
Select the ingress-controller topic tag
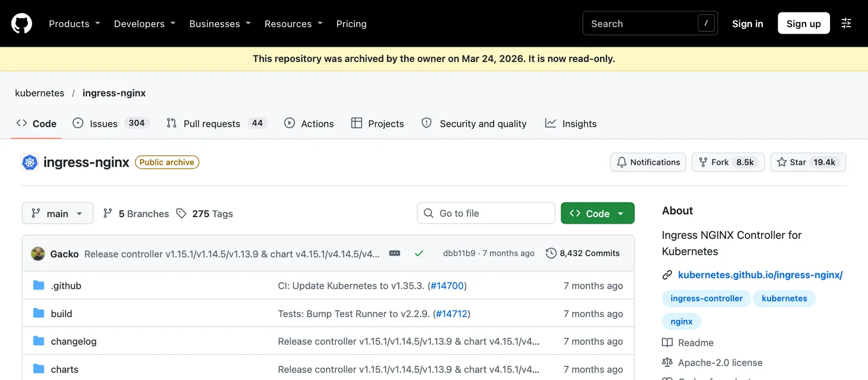tap(706, 299)
